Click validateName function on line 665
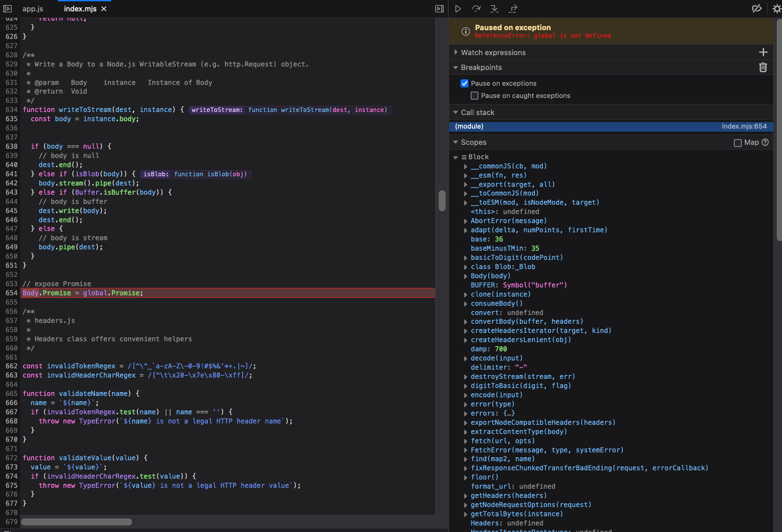 pos(83,394)
